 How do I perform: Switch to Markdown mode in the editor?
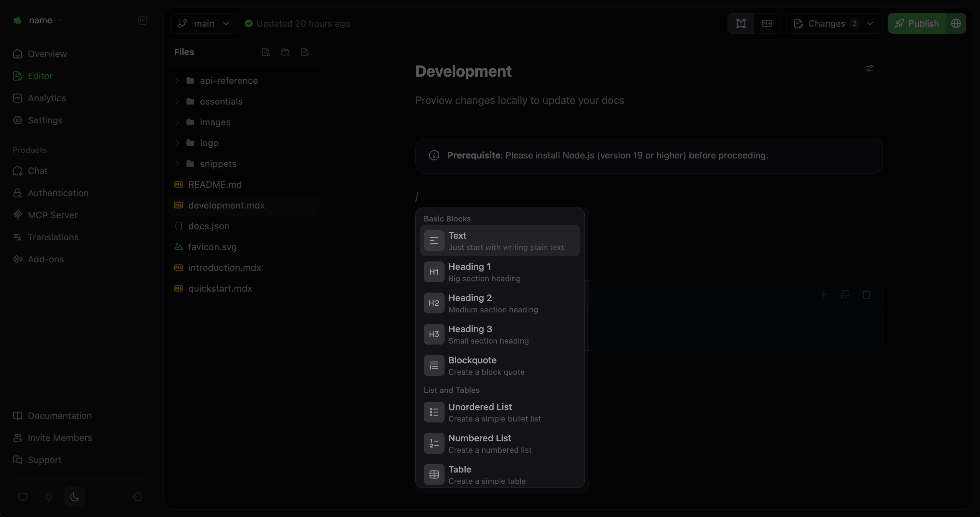pos(767,23)
